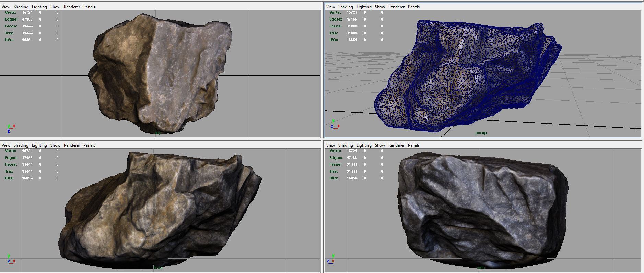Open View menu in top-left viewport

coord(6,7)
